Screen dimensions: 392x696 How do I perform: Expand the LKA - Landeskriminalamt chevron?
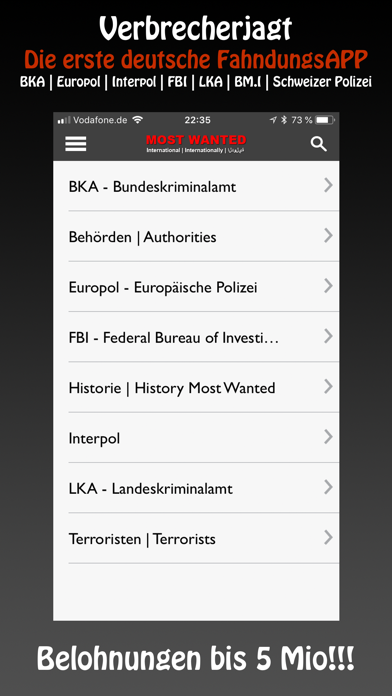(328, 487)
